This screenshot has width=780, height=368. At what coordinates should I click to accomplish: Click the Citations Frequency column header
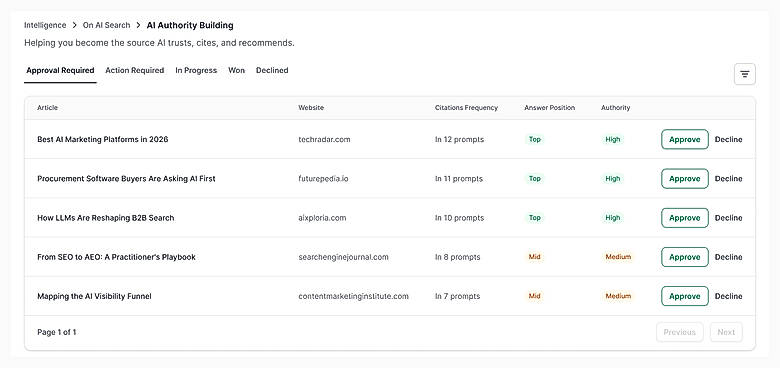(x=466, y=107)
